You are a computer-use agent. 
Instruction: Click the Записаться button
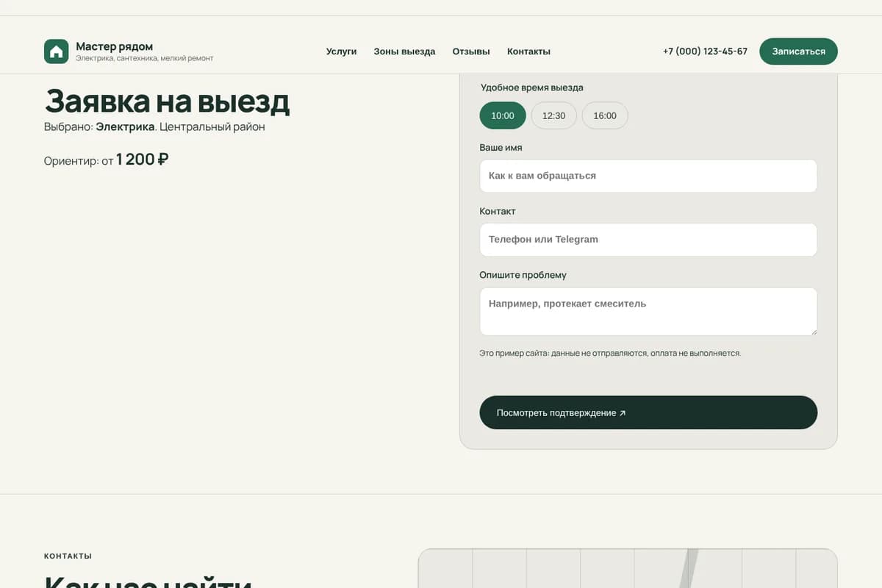798,51
